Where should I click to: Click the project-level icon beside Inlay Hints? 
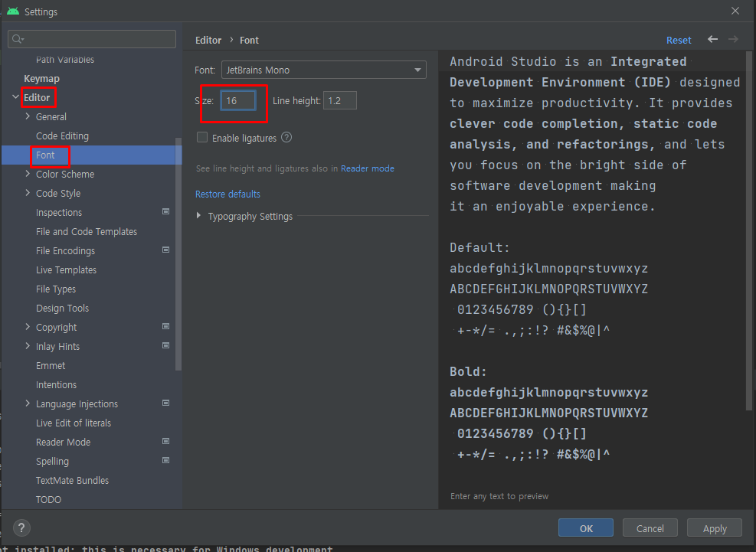coord(166,345)
